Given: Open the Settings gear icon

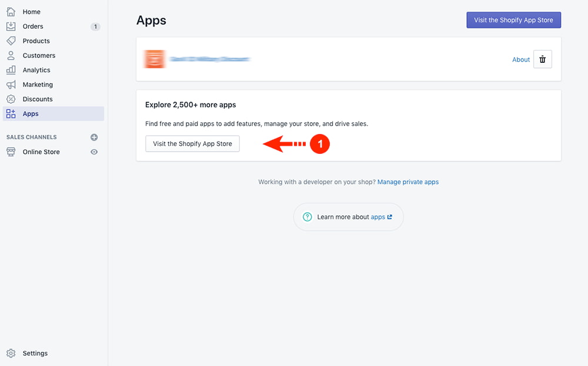Looking at the screenshot, I should tap(12, 353).
